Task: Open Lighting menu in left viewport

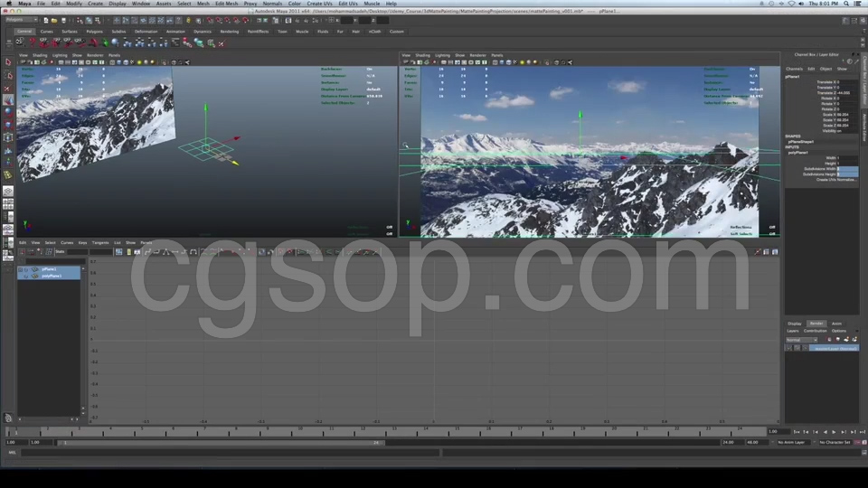Action: tap(60, 55)
